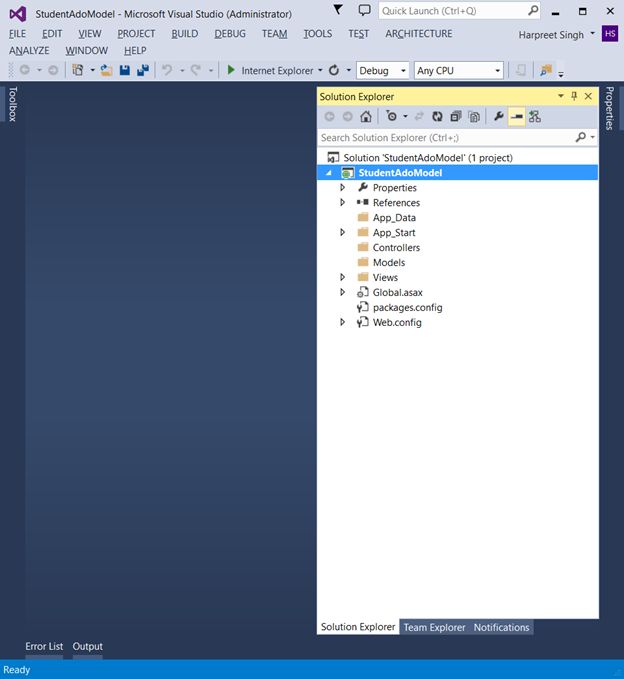This screenshot has width=624, height=679.
Task: Click the Navigate Backward toolbar icon
Action: click(25, 70)
